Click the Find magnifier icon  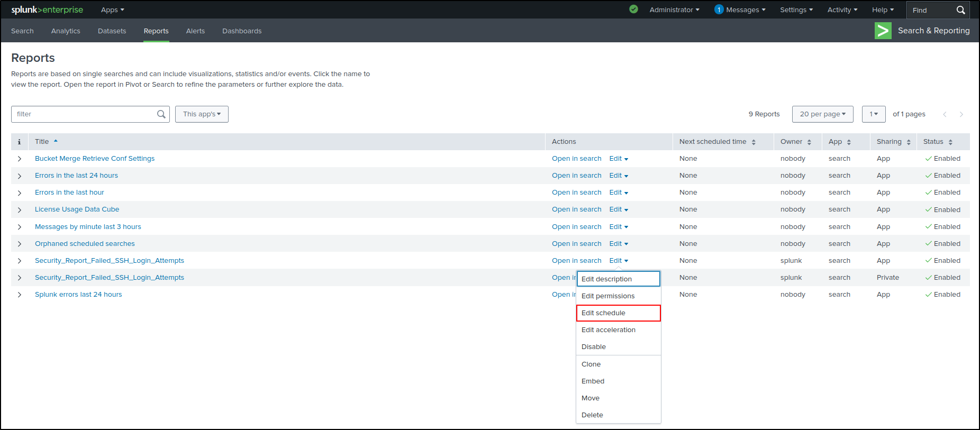[961, 10]
